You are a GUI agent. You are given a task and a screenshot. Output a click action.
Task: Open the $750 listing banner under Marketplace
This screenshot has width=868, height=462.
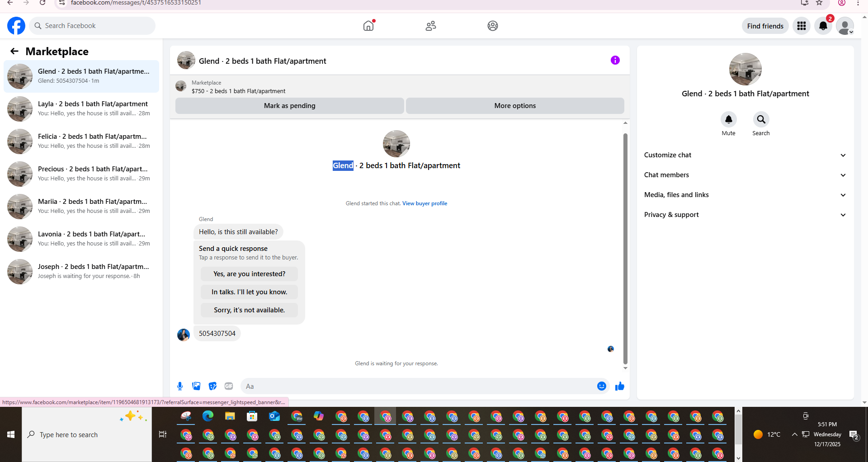[400, 87]
